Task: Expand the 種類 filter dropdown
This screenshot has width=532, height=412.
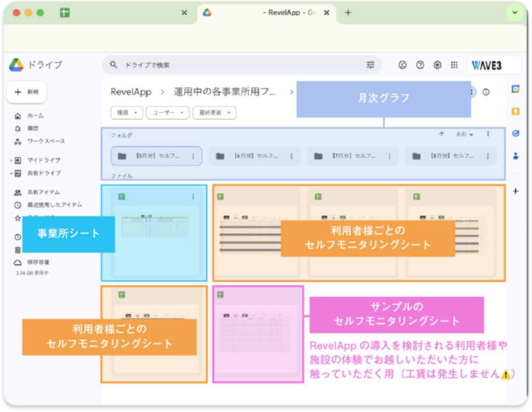Action: coord(127,112)
